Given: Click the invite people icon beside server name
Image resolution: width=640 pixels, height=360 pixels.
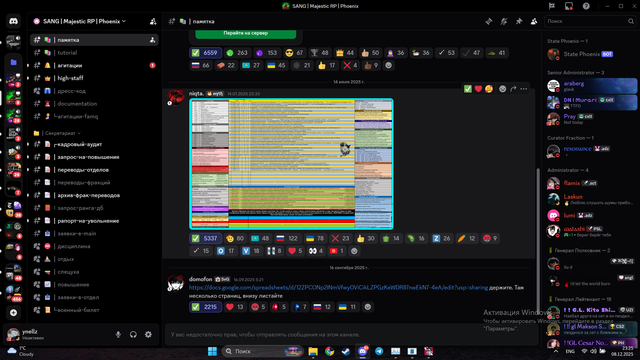Looking at the screenshot, I should click(x=153, y=21).
